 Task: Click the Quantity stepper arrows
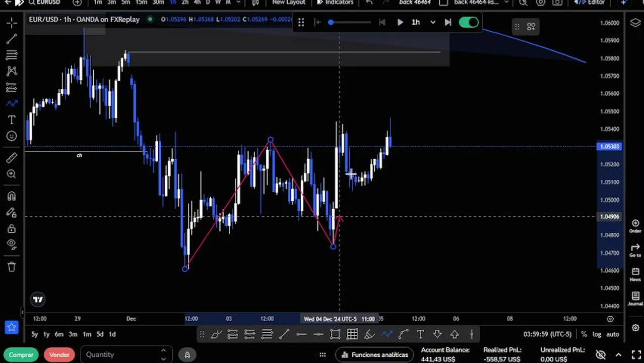pyautogui.click(x=163, y=355)
